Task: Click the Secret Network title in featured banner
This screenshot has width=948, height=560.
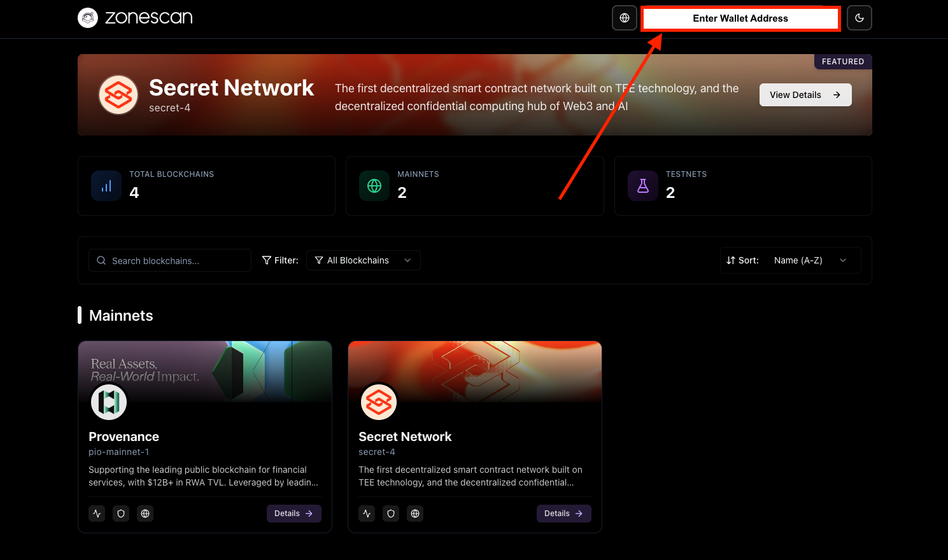Action: [x=232, y=88]
